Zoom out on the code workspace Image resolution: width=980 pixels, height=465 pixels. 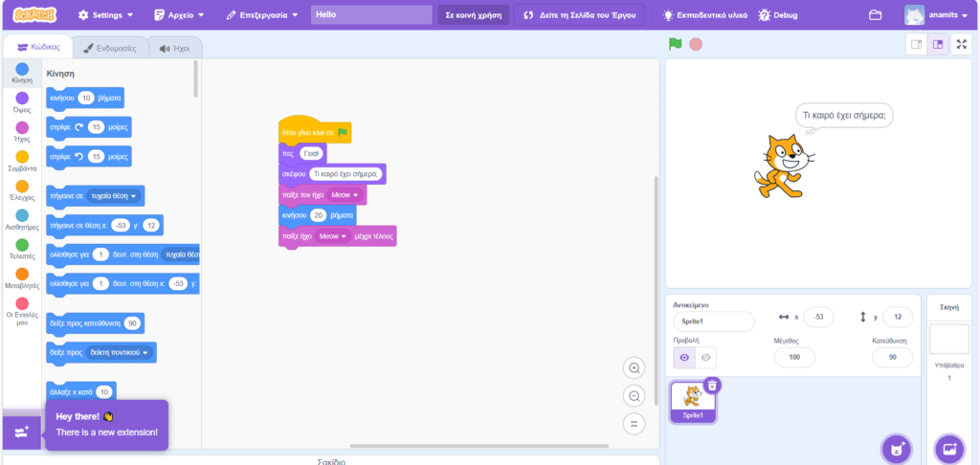pyautogui.click(x=634, y=396)
